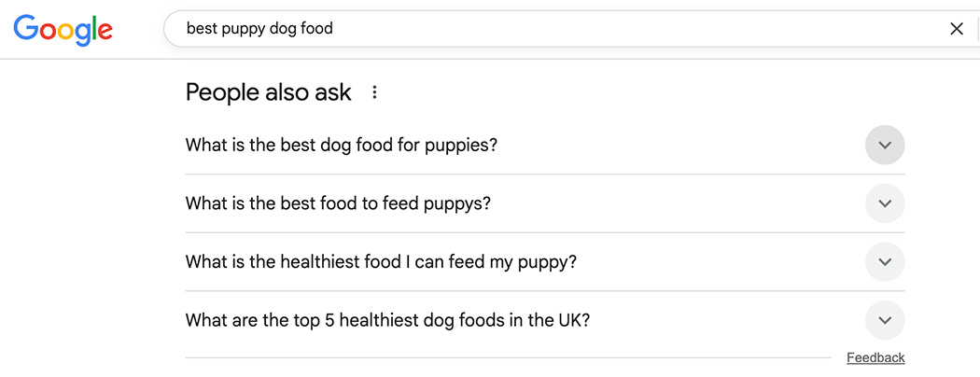Open three-dot menu beside People also ask

coord(374,92)
